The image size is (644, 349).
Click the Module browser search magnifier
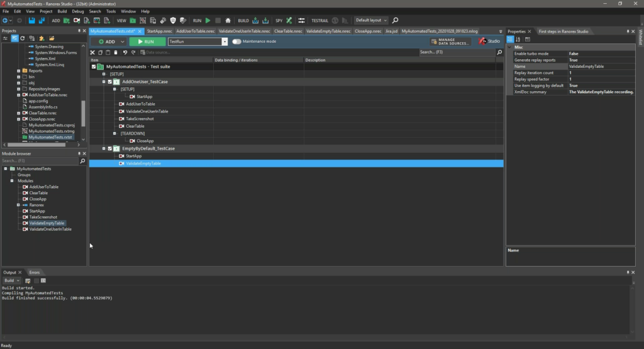click(82, 161)
